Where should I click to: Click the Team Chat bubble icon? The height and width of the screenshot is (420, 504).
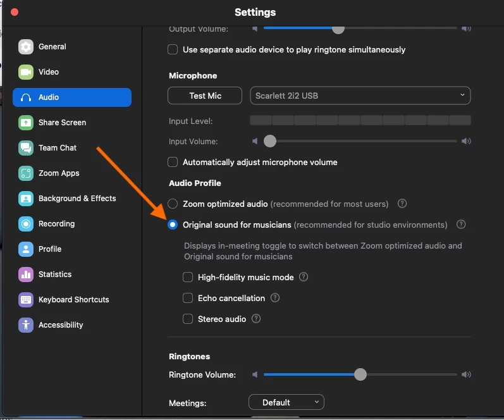(x=26, y=148)
